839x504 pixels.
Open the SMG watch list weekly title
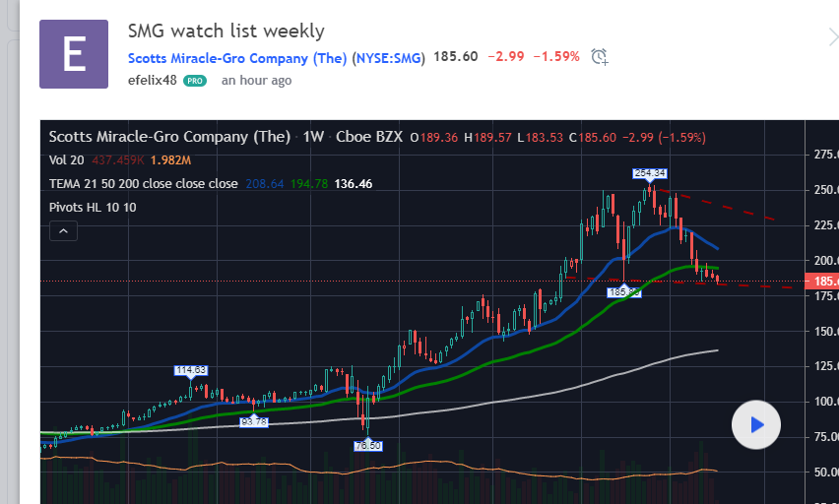[x=226, y=31]
